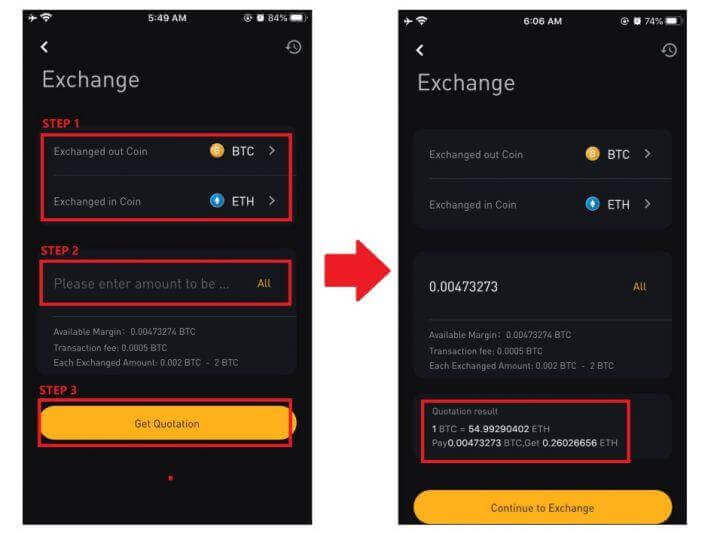The image size is (720, 533).
Task: Tap the back arrow on right Exchange screen
Action: [420, 50]
